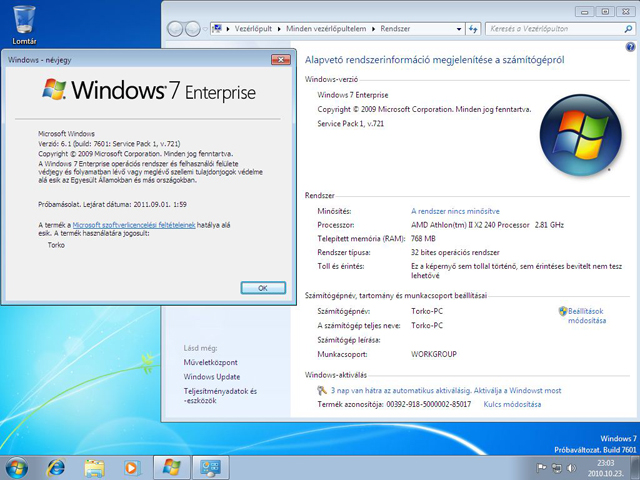The width and height of the screenshot is (640, 480).
Task: Click Vezérlőpult in the address breadcrumb
Action: 253,29
